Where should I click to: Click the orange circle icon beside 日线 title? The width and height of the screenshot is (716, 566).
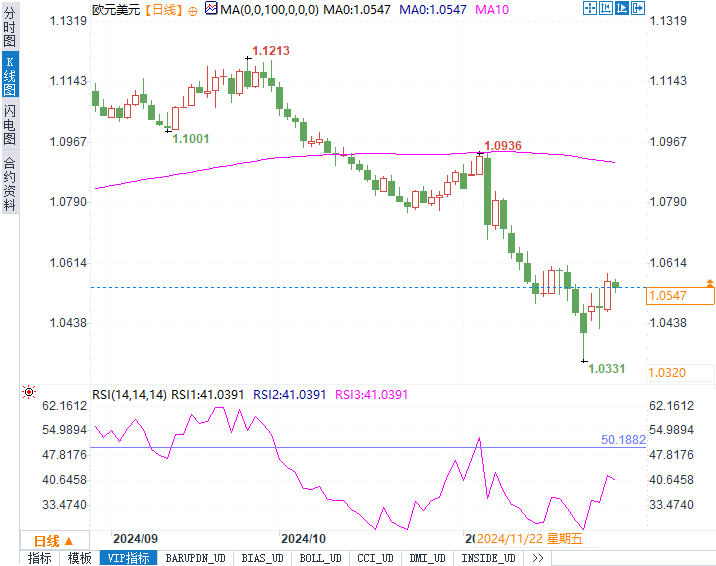tap(193, 11)
